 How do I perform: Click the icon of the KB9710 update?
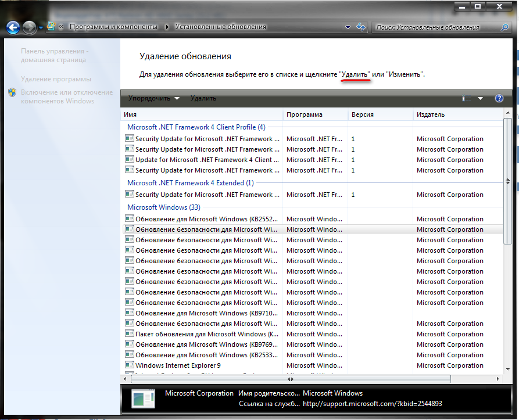(130, 313)
